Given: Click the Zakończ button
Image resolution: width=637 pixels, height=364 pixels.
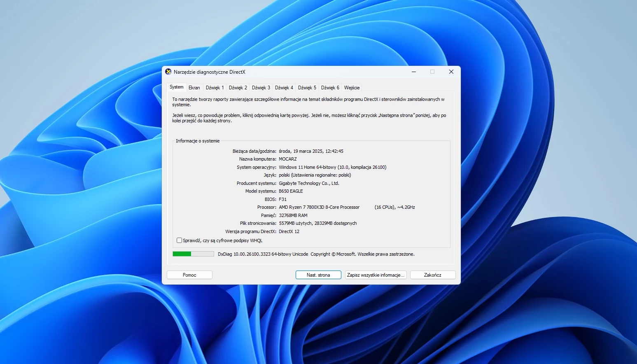Looking at the screenshot, I should 433,275.
